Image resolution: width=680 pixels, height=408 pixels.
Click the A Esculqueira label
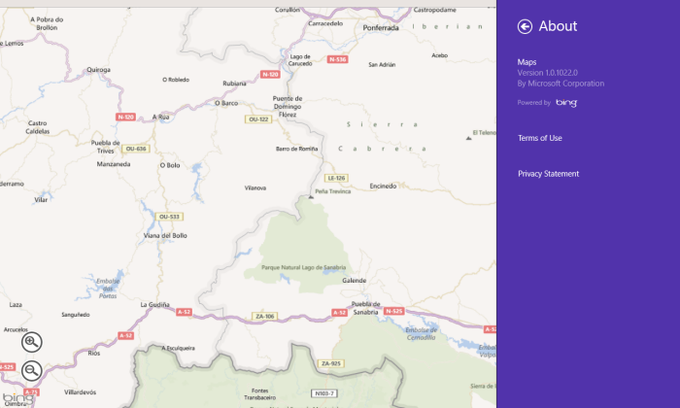[x=178, y=348]
